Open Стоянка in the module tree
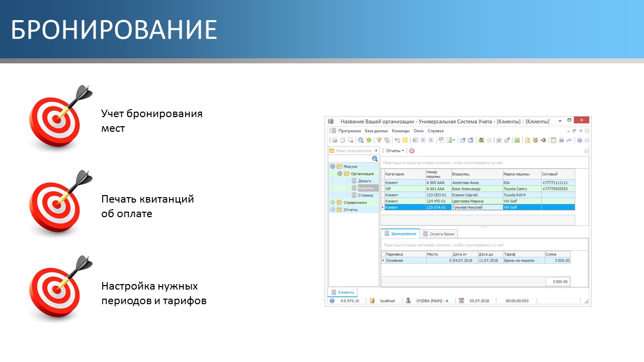Viewport: 644px width, 362px height. pyautogui.click(x=365, y=195)
